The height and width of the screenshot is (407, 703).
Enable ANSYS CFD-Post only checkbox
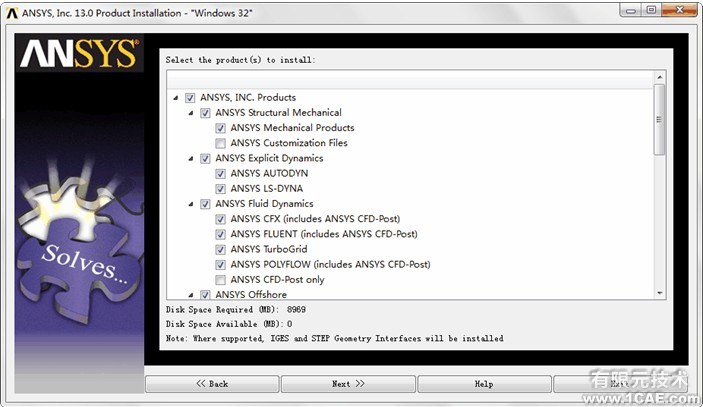(221, 280)
